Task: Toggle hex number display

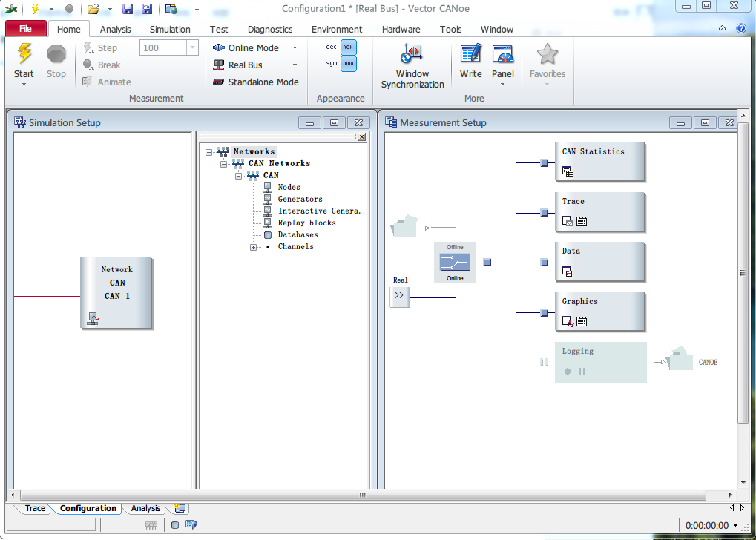Action: [348, 47]
